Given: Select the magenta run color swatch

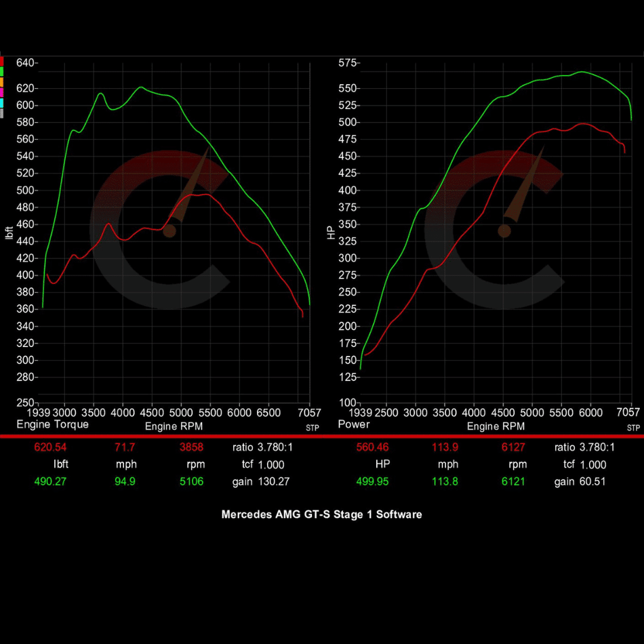Looking at the screenshot, I should (x=2, y=92).
